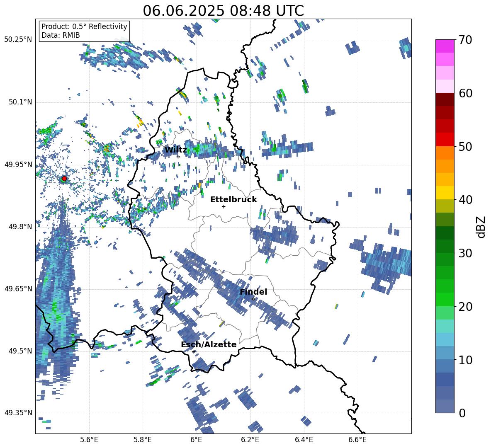The image size is (491, 448).
Task: Click the Product: 0.5° Reflectivity text
Action: point(84,26)
